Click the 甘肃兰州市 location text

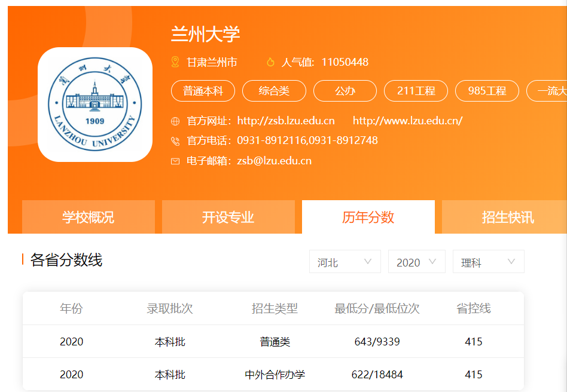pos(212,62)
